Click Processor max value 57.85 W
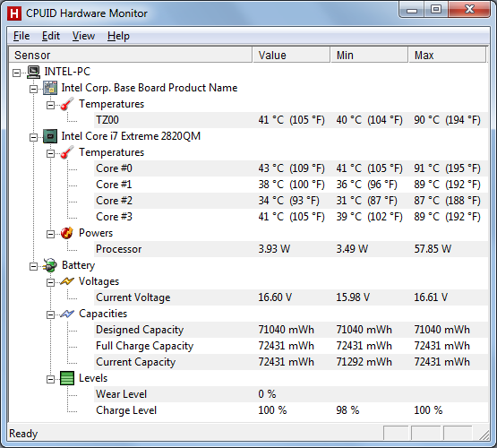This screenshot has width=497, height=448. click(433, 249)
